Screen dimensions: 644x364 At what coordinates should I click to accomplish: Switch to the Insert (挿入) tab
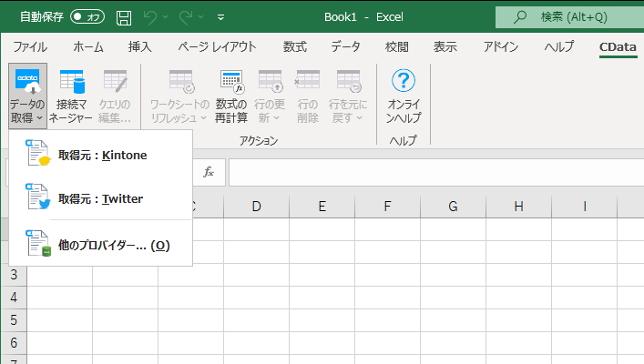point(139,47)
